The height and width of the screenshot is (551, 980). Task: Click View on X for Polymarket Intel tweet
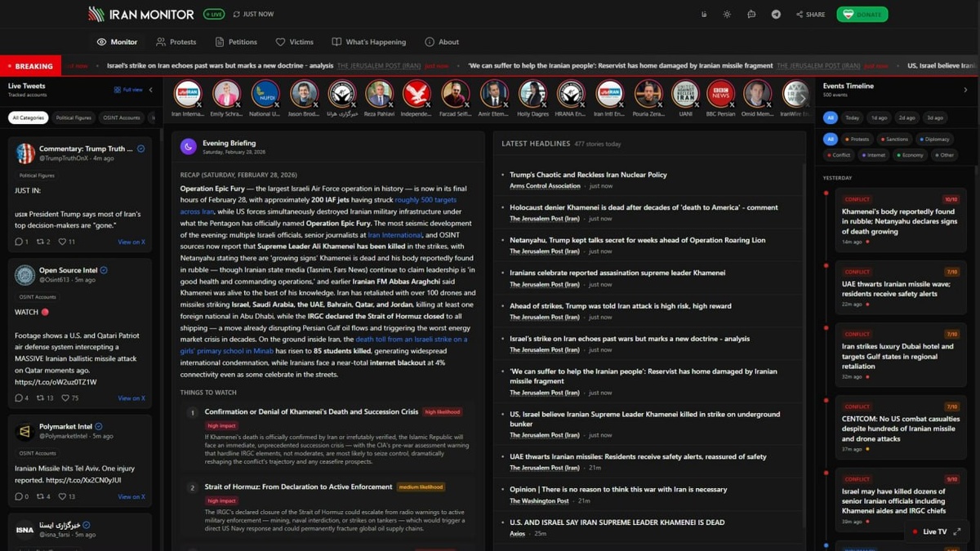click(131, 496)
